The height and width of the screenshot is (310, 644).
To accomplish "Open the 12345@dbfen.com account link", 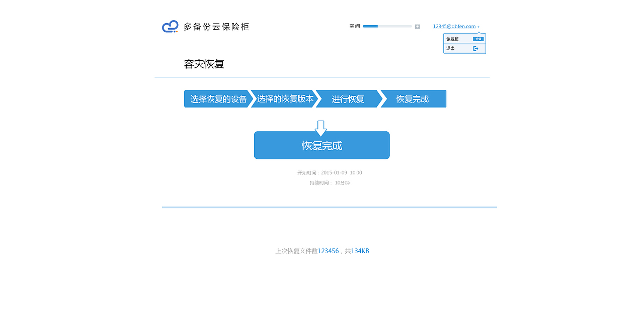I will click(454, 26).
